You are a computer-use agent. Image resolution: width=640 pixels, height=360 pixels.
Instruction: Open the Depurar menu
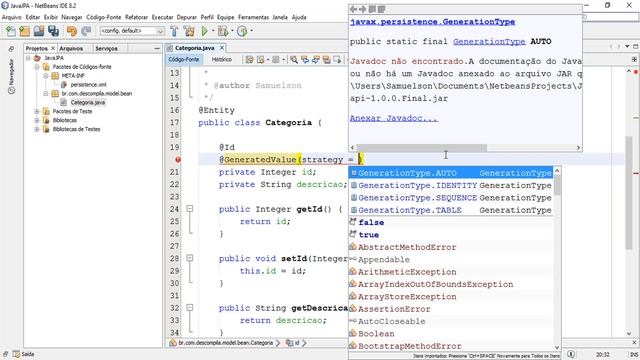click(187, 17)
